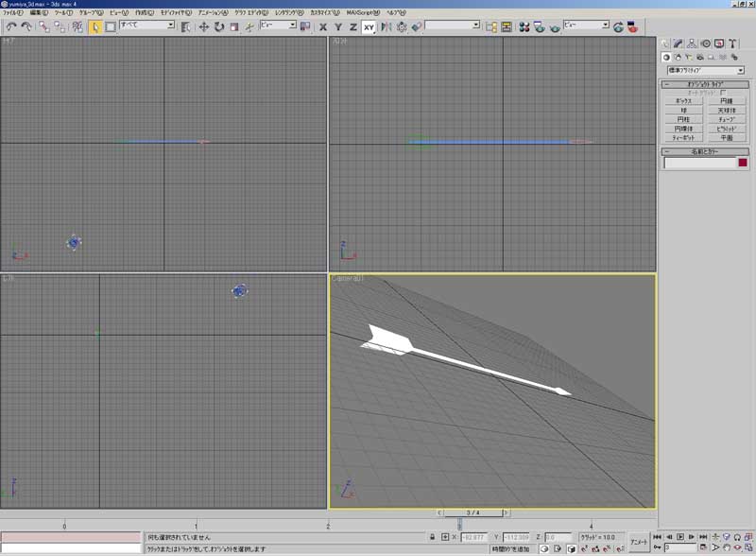Click the object color swatch
Screen dimensions: 756x556
[x=743, y=163]
